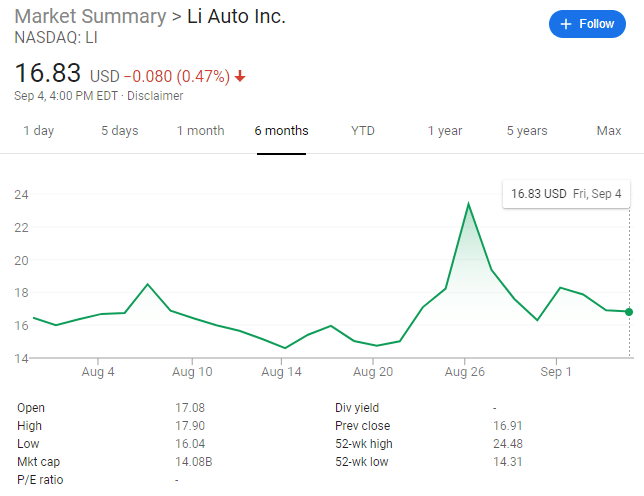Show full history with Max tab
The width and height of the screenshot is (644, 496).
click(609, 131)
